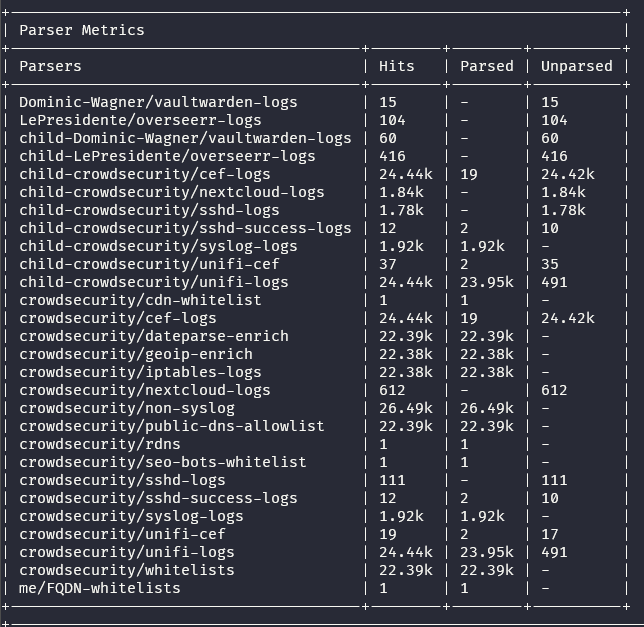Click the Unparsed column header
This screenshot has width=644, height=627.
point(576,66)
